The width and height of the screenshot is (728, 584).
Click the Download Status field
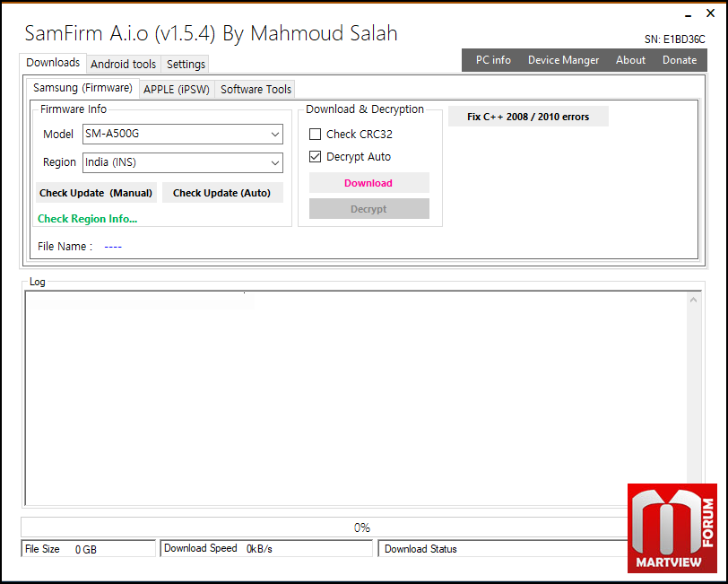tap(504, 549)
